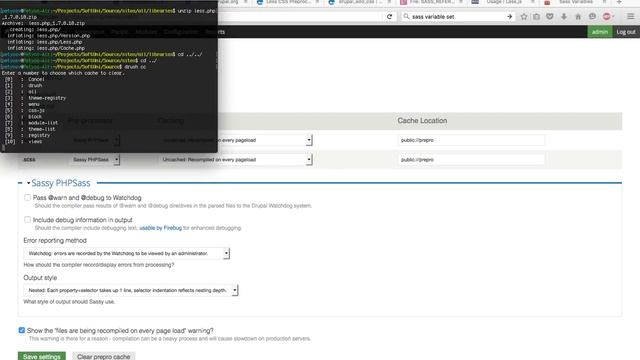This screenshot has width=640, height=360.
Task: Click Log out in the admin bar
Action: click(x=626, y=32)
